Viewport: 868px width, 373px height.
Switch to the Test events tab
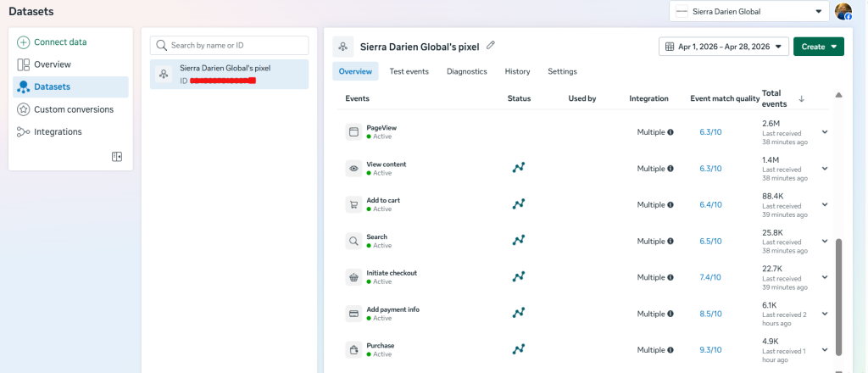409,71
